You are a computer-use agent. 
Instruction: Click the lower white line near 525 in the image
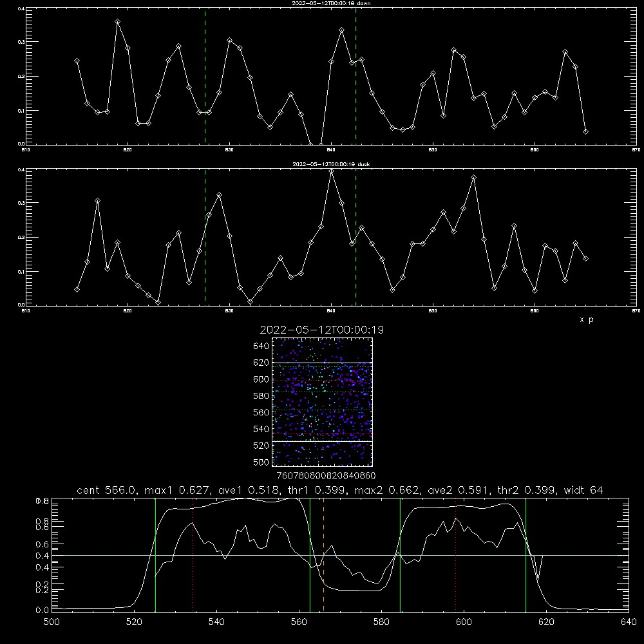tap(322, 441)
